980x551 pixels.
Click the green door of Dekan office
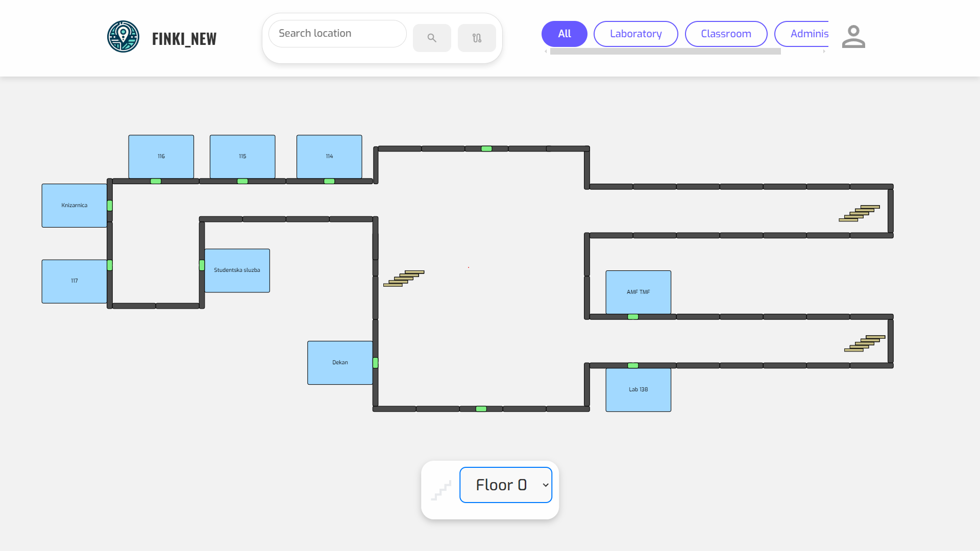(376, 363)
